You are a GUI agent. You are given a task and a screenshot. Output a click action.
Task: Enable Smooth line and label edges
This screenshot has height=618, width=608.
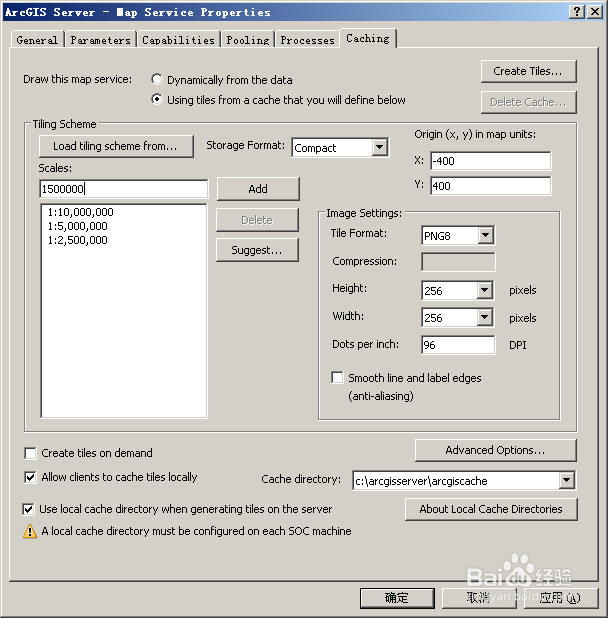337,378
